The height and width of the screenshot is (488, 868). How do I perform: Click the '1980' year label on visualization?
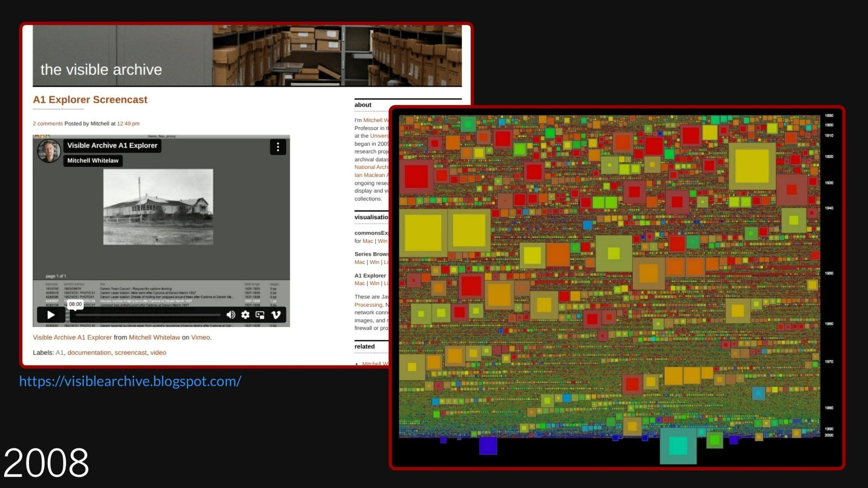point(829,408)
